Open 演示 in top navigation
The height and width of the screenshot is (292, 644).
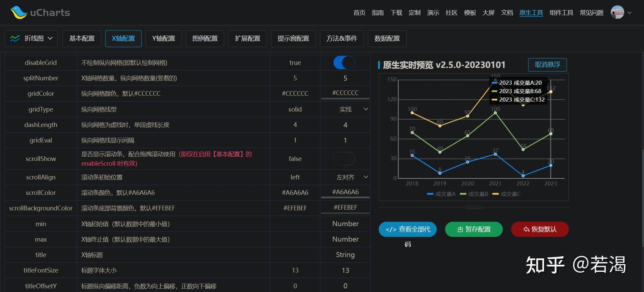point(433,13)
